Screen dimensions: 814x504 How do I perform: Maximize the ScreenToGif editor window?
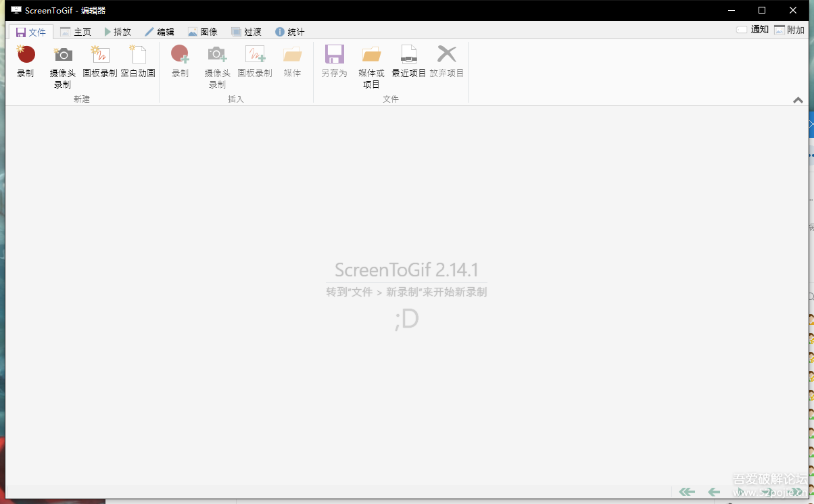762,10
